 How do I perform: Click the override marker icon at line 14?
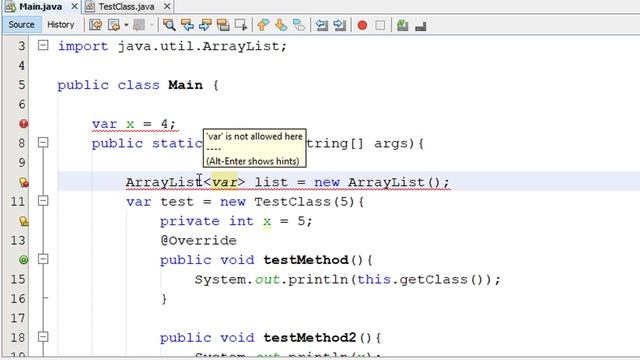24,260
